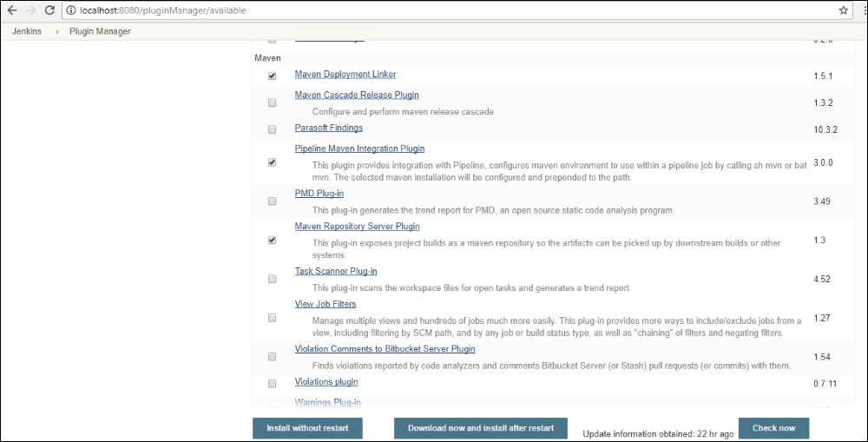Screen dimensions: 868x442
Task: Open Task Scanner Plug-in link
Action: click(336, 272)
